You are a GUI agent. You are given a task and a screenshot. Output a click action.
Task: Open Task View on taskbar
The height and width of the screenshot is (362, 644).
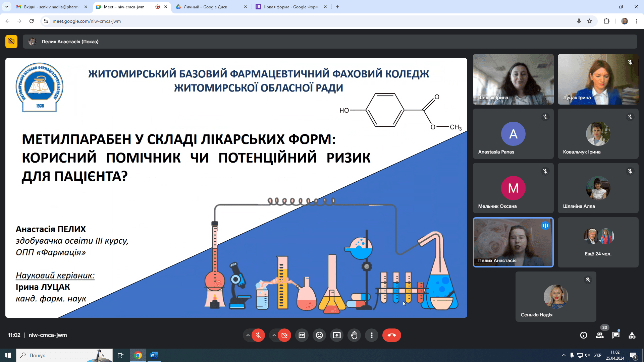[x=121, y=355]
